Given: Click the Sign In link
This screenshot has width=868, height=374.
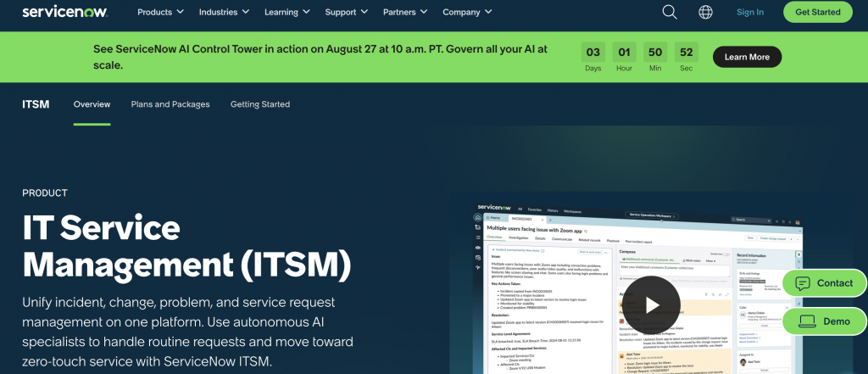Looking at the screenshot, I should click(x=750, y=12).
